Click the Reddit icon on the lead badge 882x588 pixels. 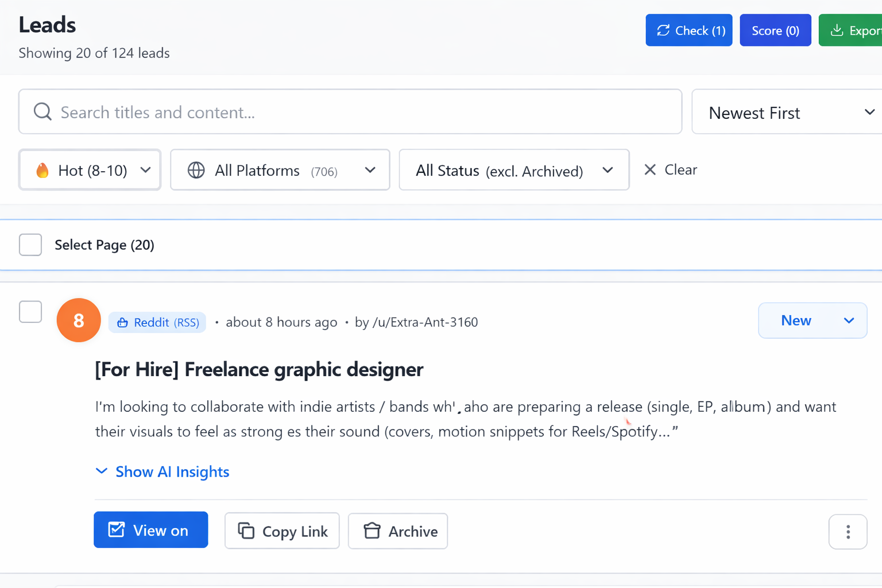[x=122, y=322]
